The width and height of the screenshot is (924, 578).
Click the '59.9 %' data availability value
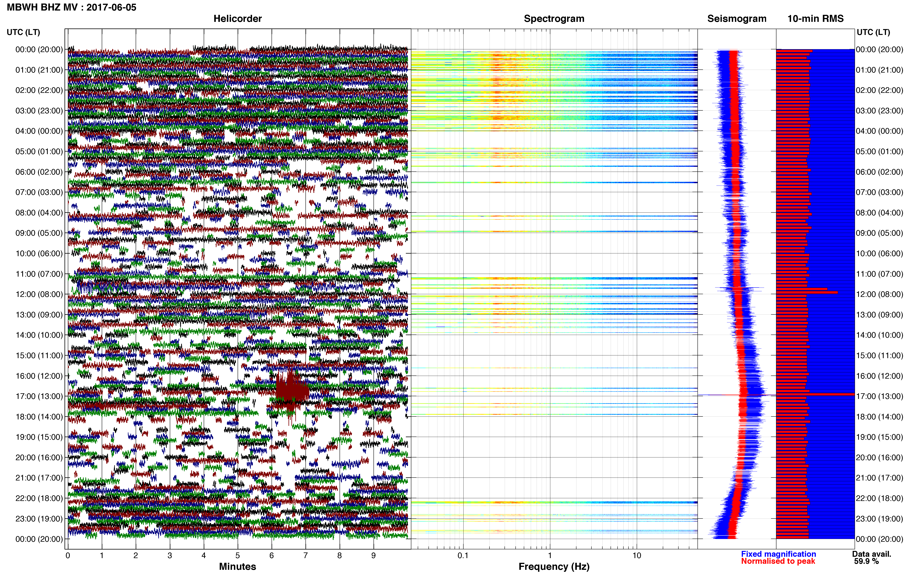866,561
